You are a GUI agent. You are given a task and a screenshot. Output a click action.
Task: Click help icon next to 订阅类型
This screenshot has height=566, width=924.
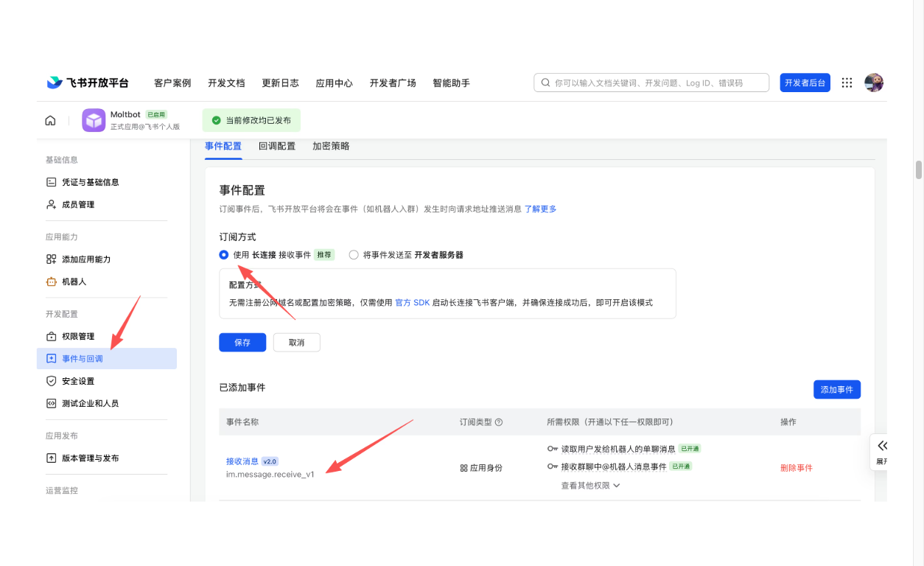pyautogui.click(x=499, y=422)
